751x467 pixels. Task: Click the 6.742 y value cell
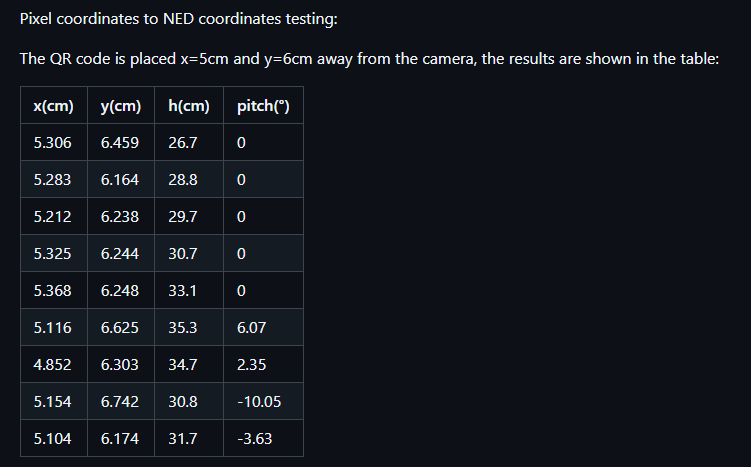coord(121,401)
